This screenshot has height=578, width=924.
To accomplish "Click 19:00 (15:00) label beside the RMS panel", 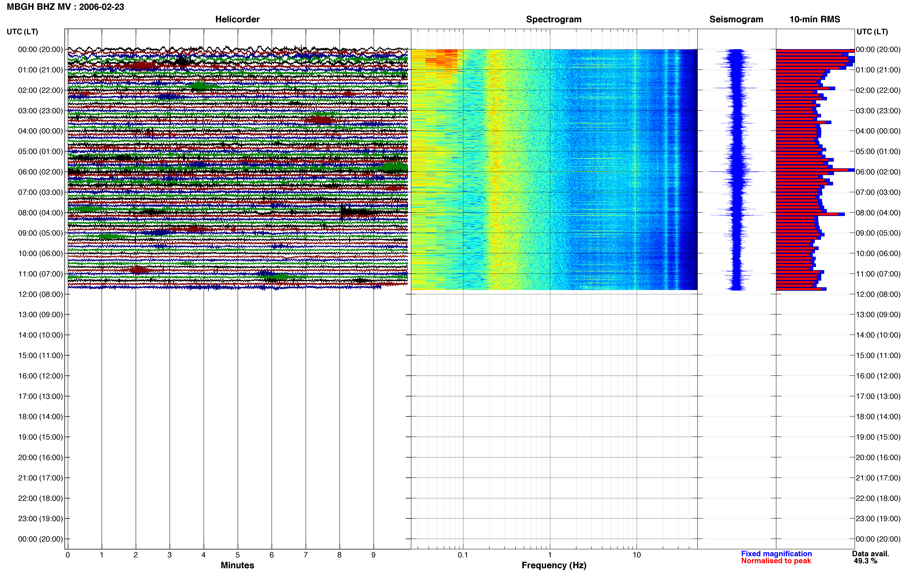I will tap(878, 437).
